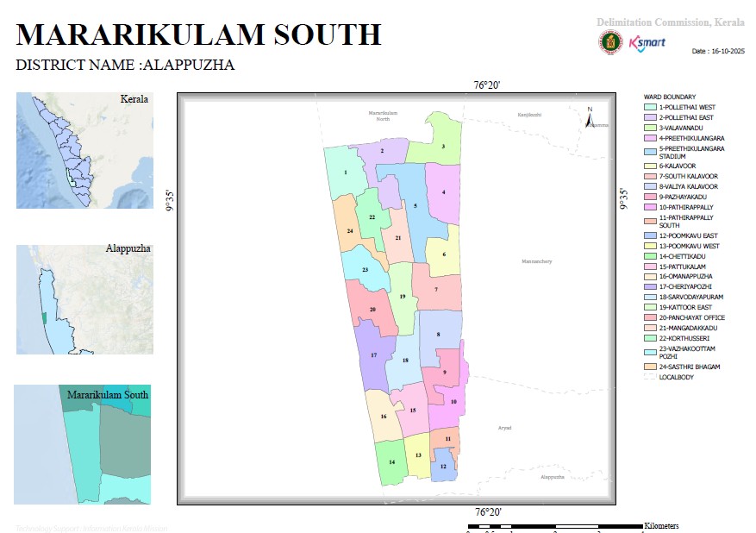Screen dimensions: 756x533
Task: Open the Kerala state inset map
Action: tap(84, 150)
